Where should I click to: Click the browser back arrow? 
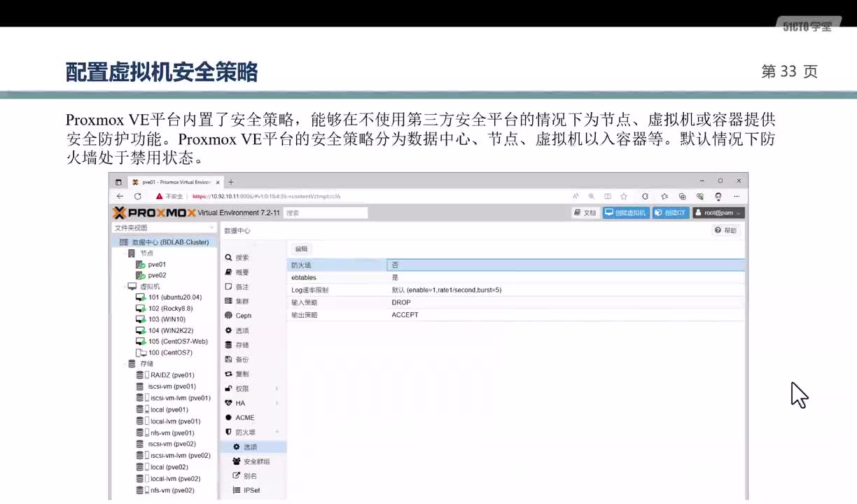120,197
